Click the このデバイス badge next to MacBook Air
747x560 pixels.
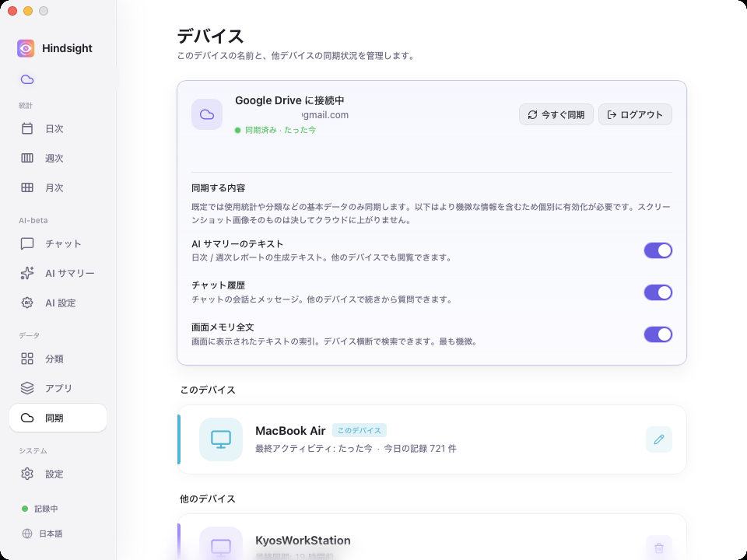pos(359,430)
